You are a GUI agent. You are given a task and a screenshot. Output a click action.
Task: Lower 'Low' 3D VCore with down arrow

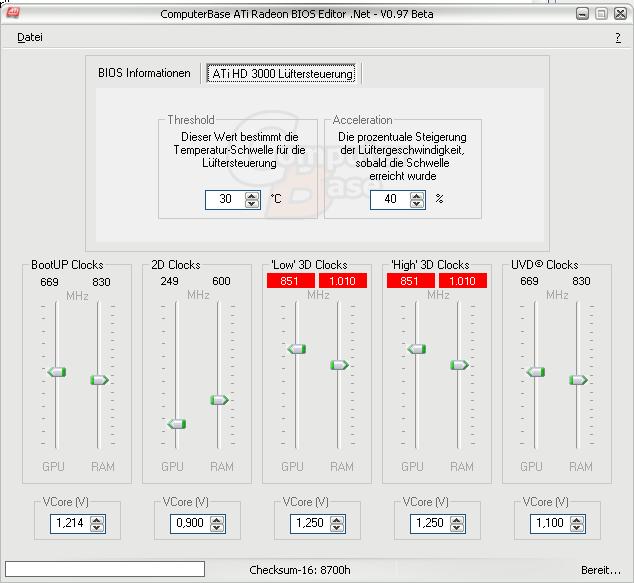(x=337, y=528)
